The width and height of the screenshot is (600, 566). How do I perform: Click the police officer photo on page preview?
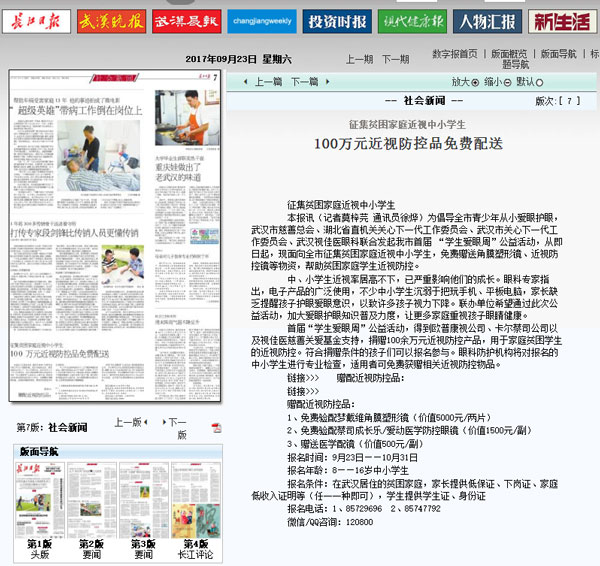[x=122, y=264]
